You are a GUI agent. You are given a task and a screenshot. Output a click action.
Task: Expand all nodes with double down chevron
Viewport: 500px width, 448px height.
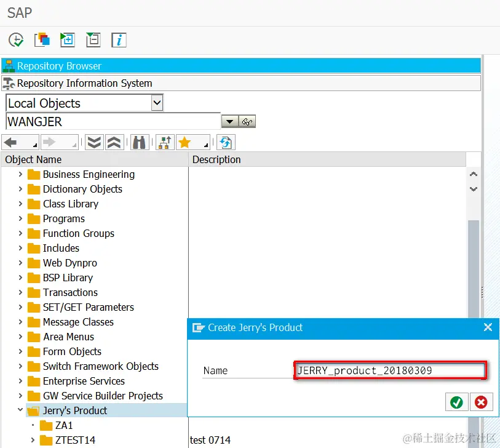point(94,142)
